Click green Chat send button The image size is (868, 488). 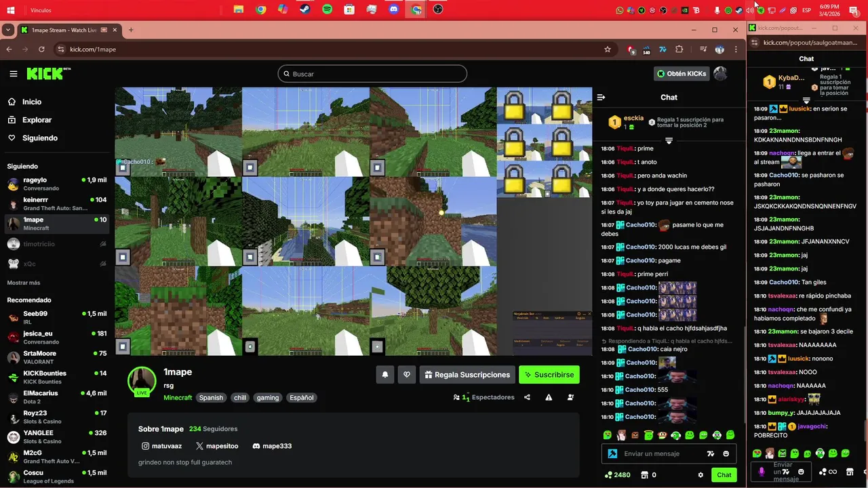tap(724, 475)
